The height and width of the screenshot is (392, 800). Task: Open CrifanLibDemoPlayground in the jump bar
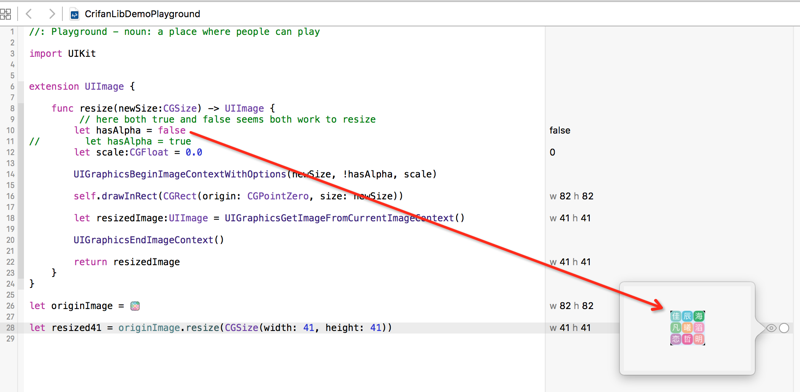coord(142,14)
